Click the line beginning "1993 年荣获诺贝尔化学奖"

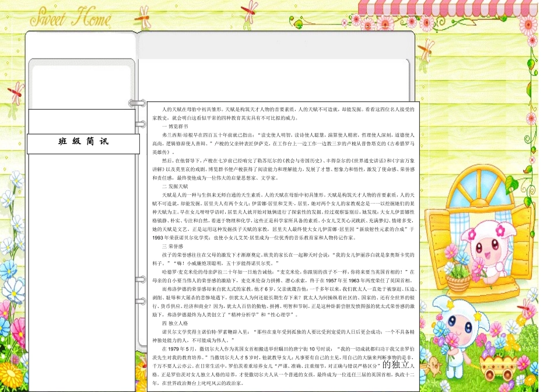tap(254, 238)
